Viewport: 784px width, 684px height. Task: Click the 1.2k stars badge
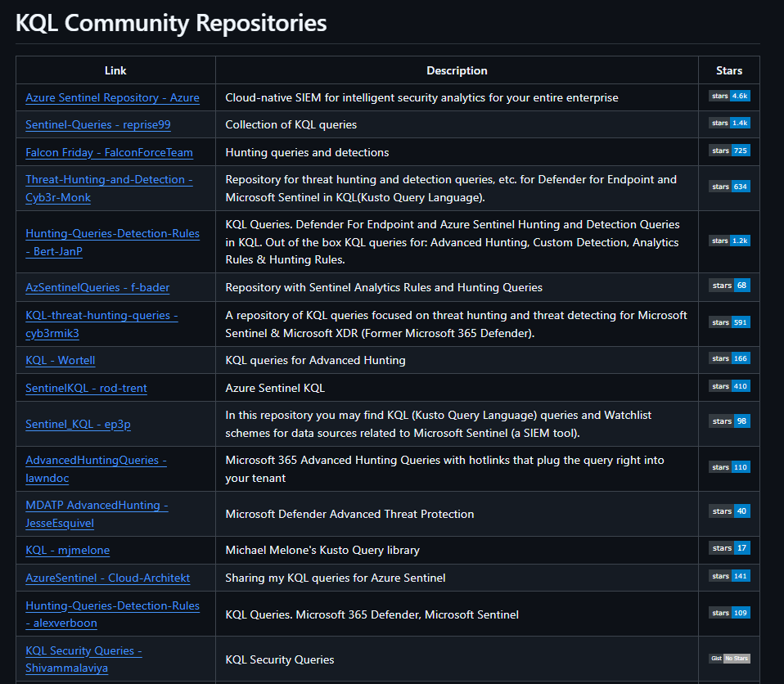point(729,241)
